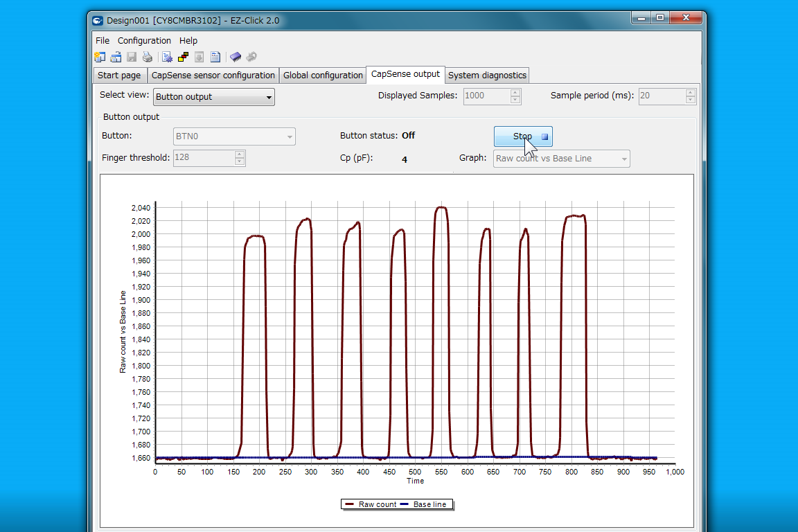798x532 pixels.
Task: Click the Base line legend entry
Action: [x=423, y=504]
